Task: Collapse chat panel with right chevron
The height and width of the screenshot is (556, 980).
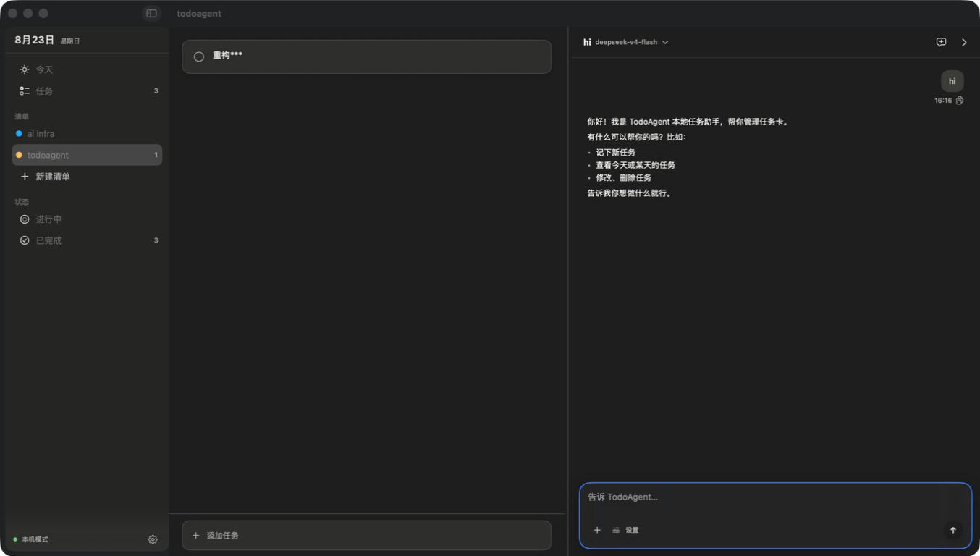Action: (x=964, y=42)
